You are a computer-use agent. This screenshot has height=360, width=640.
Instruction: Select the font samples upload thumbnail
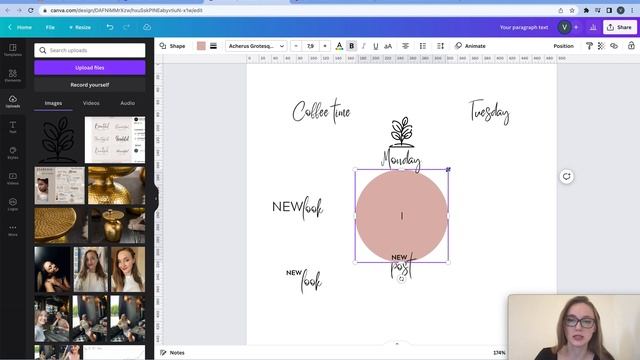[115, 140]
